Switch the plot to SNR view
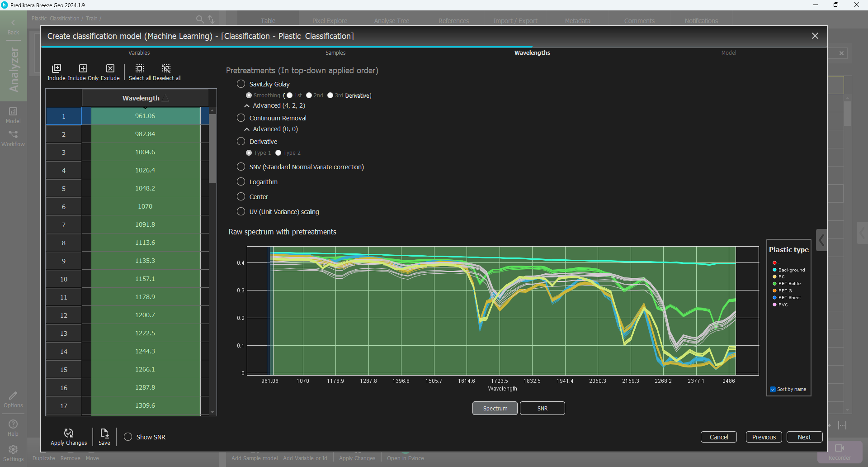This screenshot has width=868, height=467. (542, 408)
